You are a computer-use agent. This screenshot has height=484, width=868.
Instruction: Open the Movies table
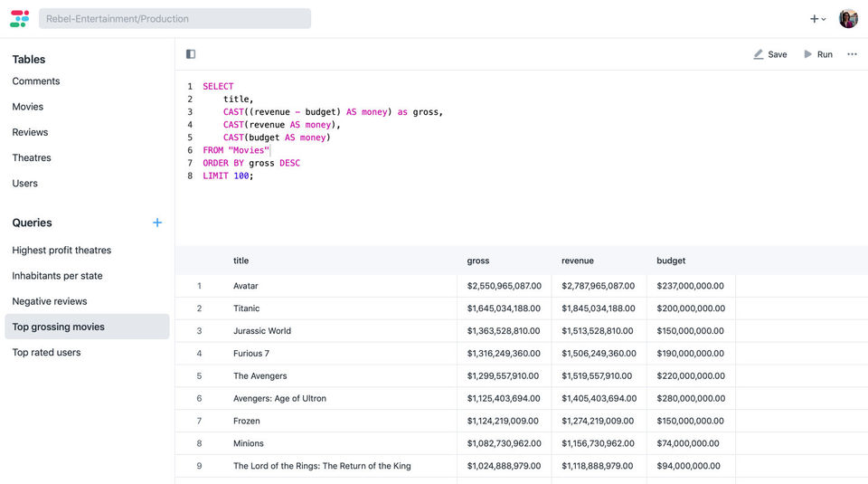tap(28, 107)
